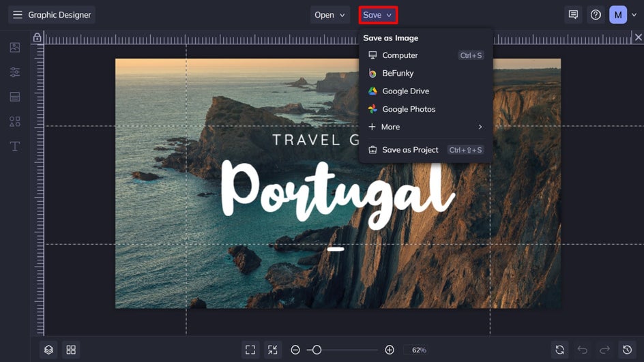Open the Layers panel icon
Viewport: 644px width, 362px height.
coord(48,350)
